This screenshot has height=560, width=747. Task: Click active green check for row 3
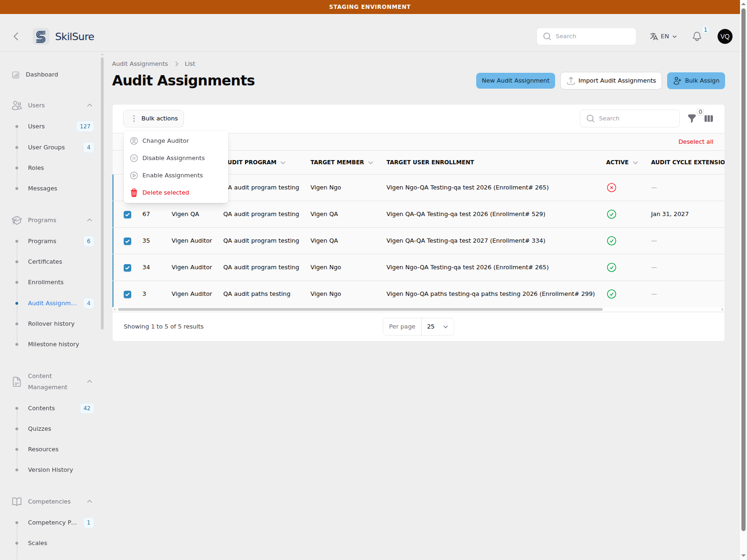[x=612, y=294]
